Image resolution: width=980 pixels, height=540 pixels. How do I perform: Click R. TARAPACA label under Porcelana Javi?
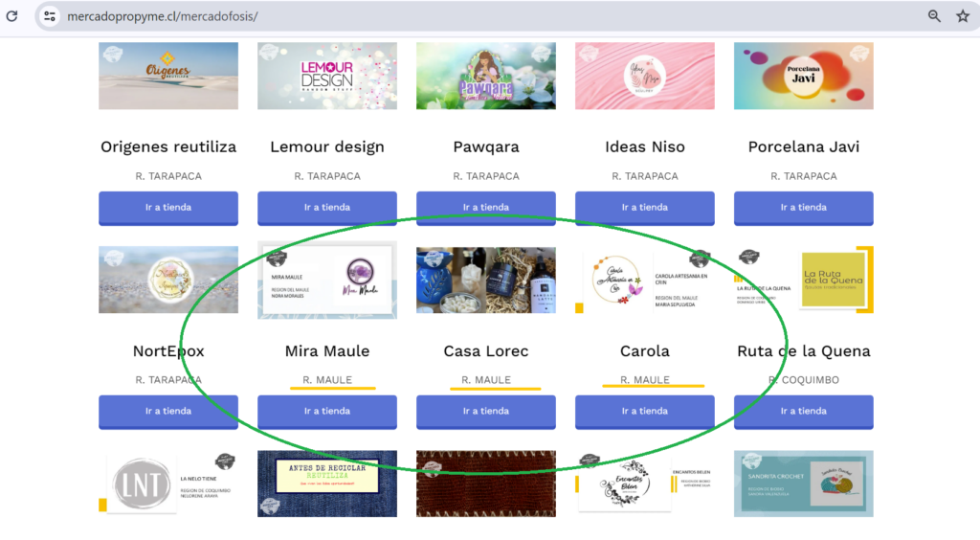click(x=803, y=176)
